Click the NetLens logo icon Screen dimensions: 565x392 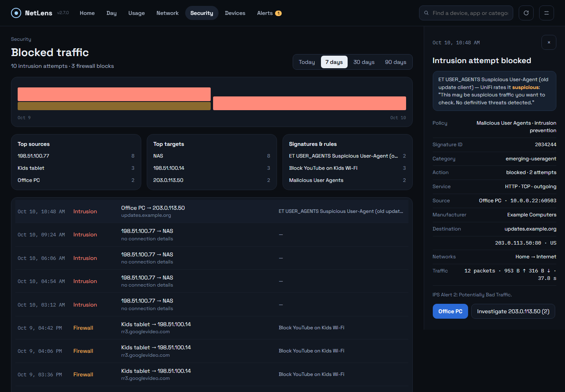16,13
